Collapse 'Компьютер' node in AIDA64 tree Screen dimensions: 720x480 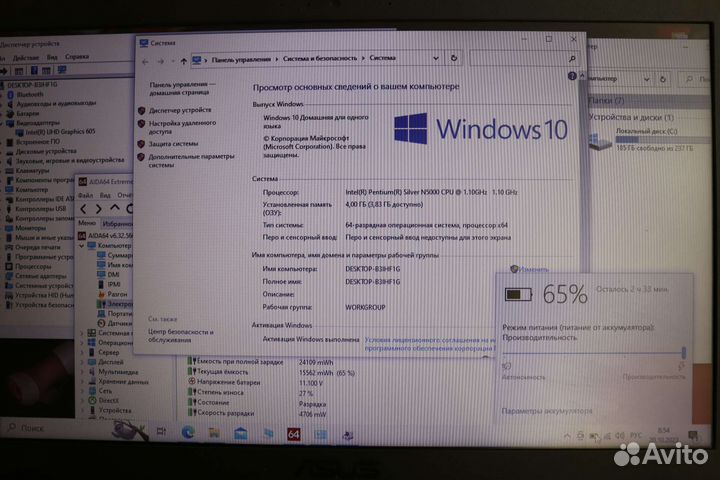pyautogui.click(x=82, y=246)
